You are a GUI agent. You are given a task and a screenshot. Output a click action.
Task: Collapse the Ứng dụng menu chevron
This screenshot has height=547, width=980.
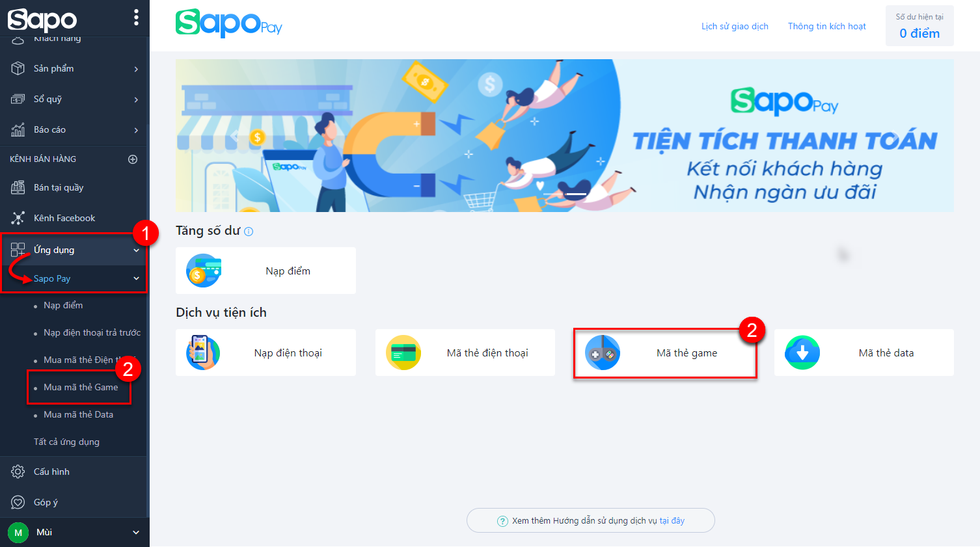tap(136, 250)
